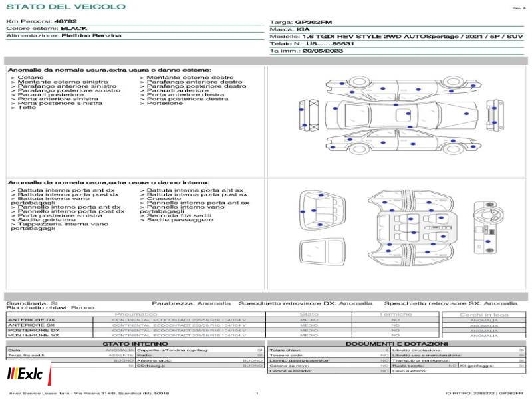
Task: Select the 'ANTERIORE DX' tire row label
Action: point(31,320)
